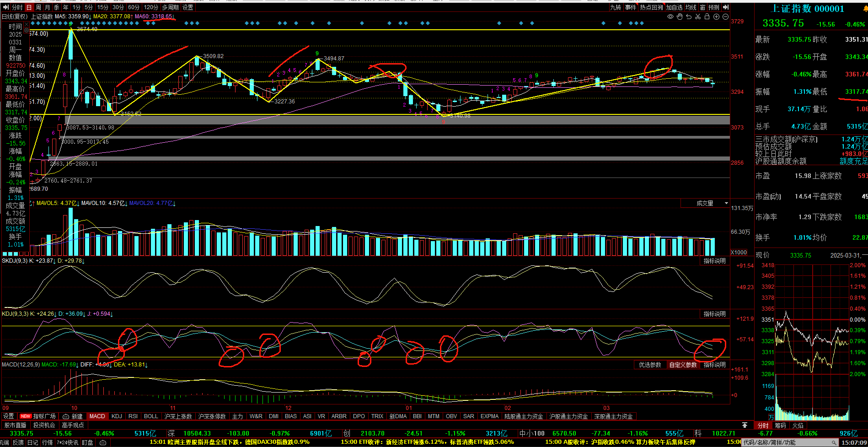Open the 股市直播 tab
The width and height of the screenshot is (868, 447).
[16, 425]
